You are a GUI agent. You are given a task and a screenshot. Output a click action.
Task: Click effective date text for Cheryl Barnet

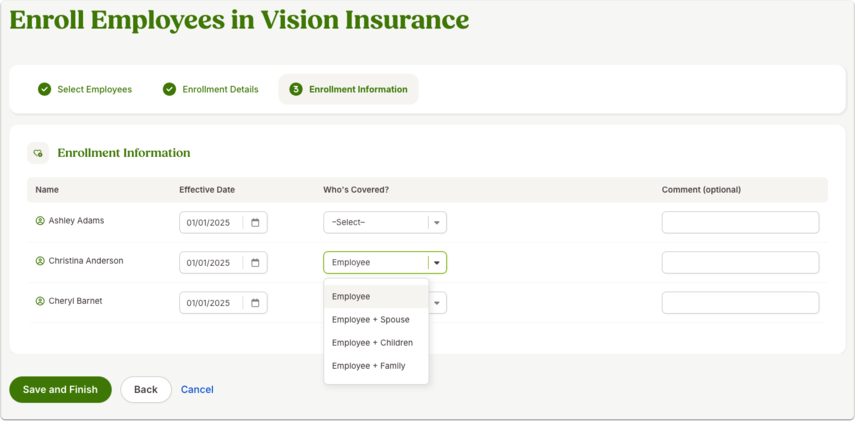[208, 303]
